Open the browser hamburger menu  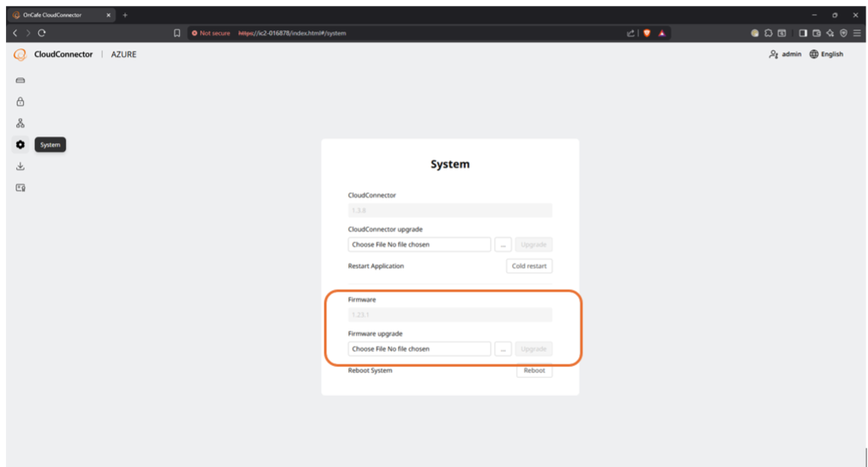click(857, 33)
